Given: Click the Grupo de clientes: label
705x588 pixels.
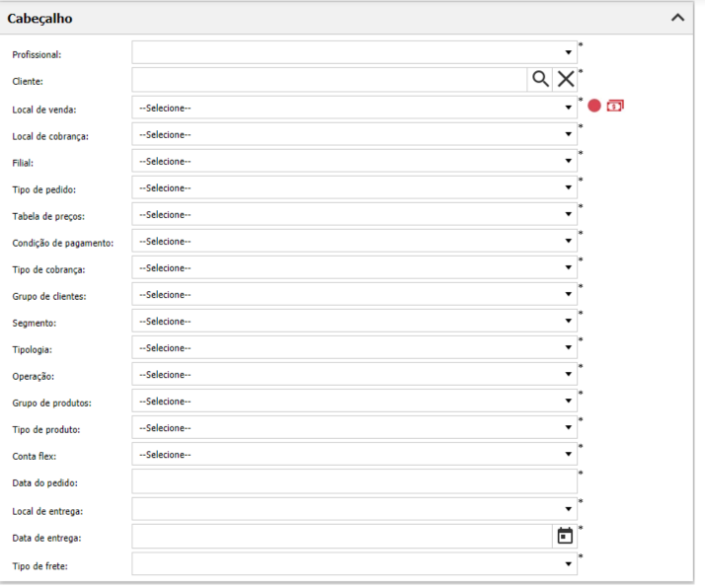Looking at the screenshot, I should click(49, 297).
